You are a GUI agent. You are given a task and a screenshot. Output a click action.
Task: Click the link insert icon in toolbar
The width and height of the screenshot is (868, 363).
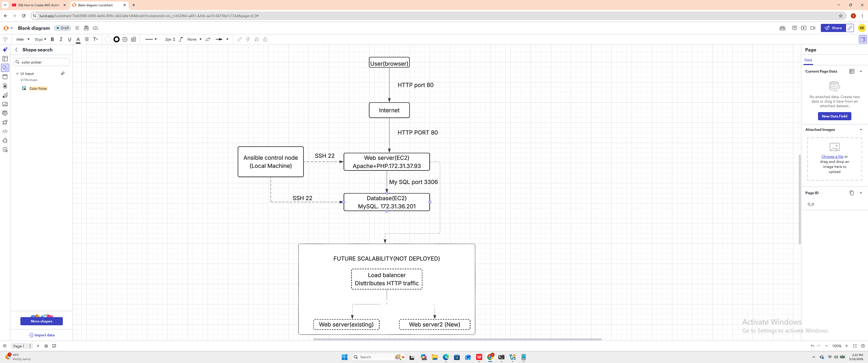[239, 39]
